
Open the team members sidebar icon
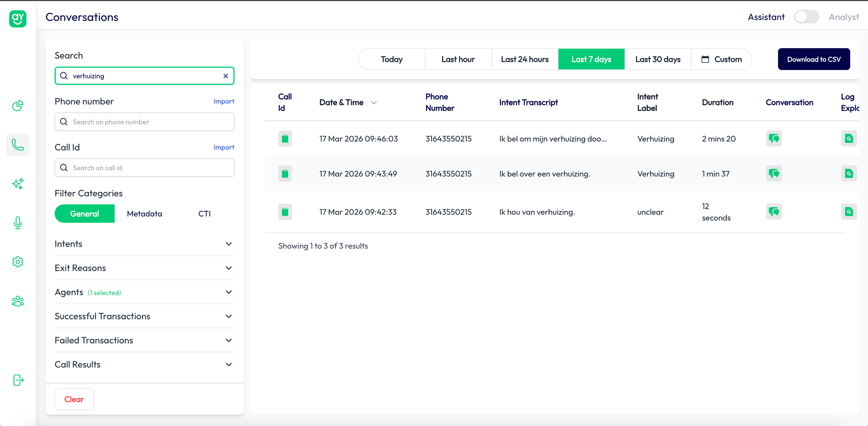tap(17, 301)
